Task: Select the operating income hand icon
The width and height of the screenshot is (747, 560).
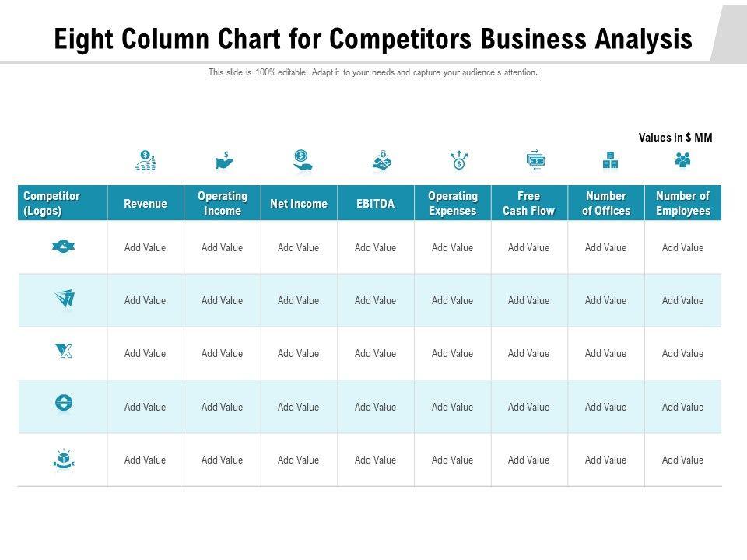Action: point(224,161)
